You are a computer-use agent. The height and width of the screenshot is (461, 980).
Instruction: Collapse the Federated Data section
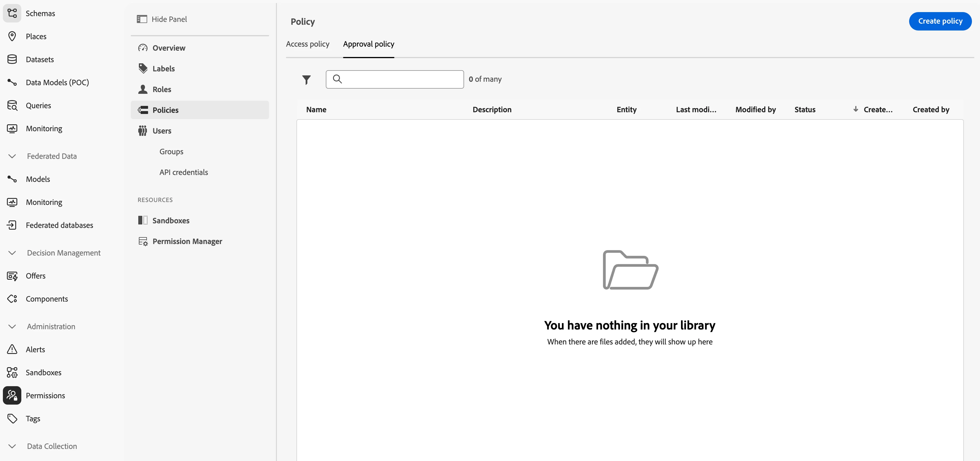tap(12, 156)
